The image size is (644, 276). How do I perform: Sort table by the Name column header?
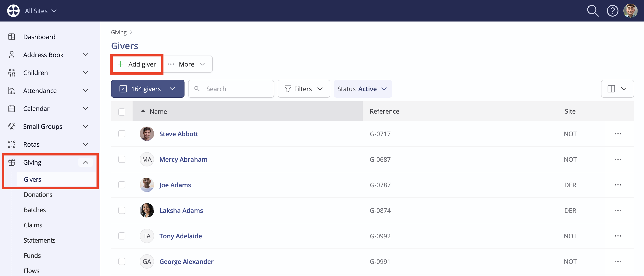158,111
